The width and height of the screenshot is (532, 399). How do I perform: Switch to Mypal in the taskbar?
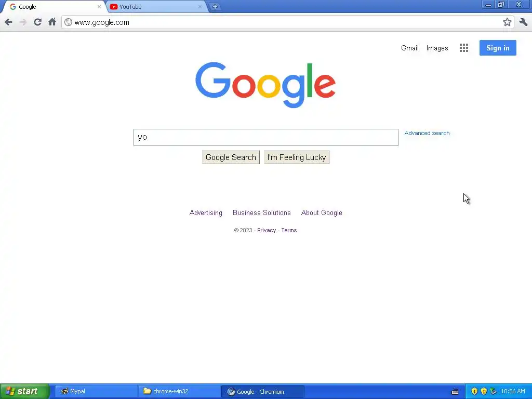pos(96,391)
